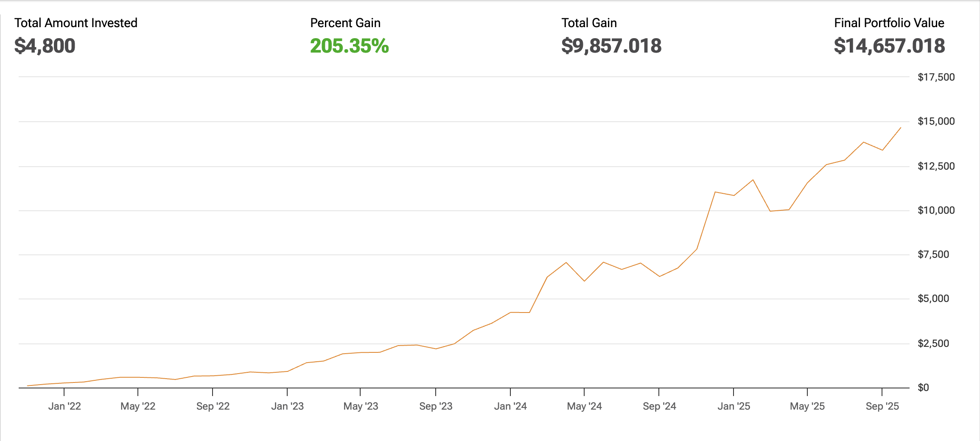Click the Percent Gain label
The image size is (980, 441).
point(345,23)
